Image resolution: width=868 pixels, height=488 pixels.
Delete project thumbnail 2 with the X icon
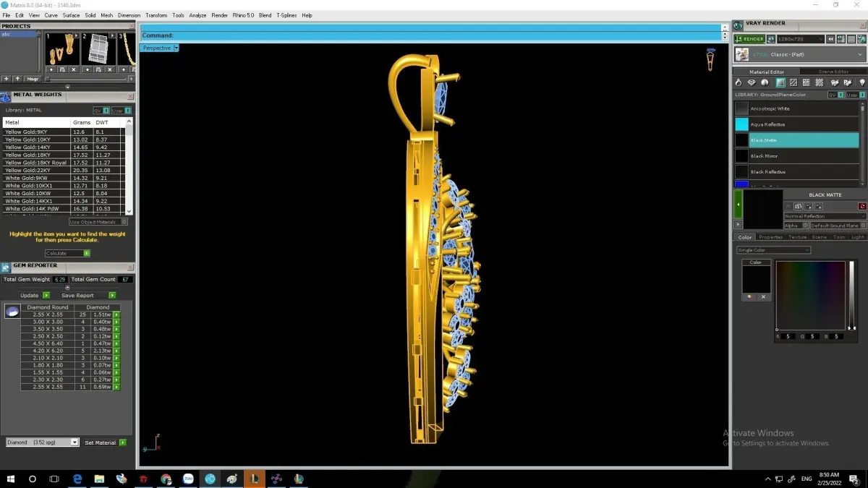click(110, 69)
